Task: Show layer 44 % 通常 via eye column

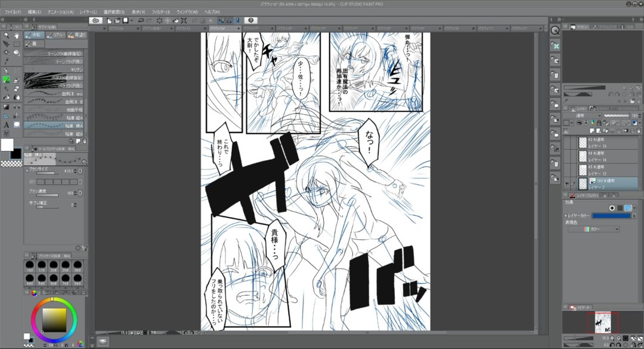Action: click(x=567, y=156)
